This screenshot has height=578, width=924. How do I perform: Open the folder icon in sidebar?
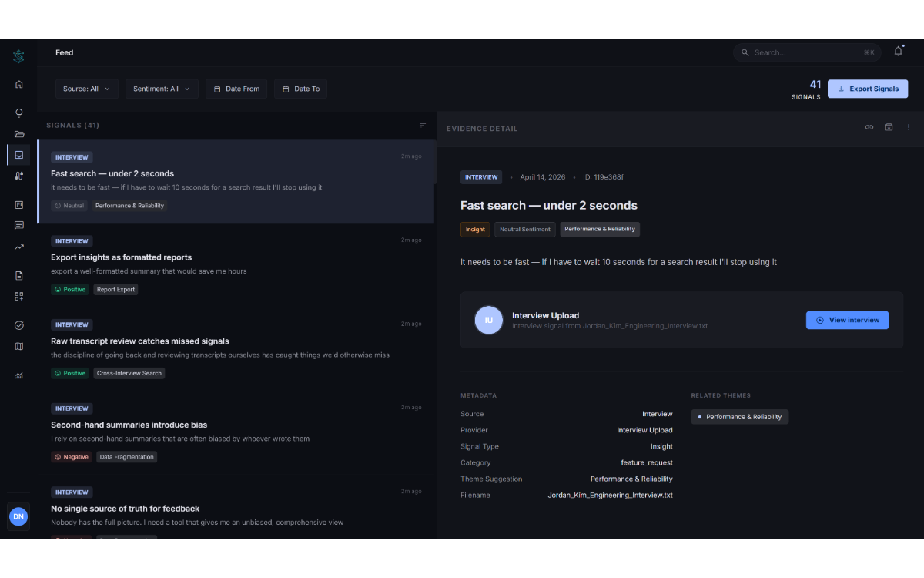pos(18,134)
